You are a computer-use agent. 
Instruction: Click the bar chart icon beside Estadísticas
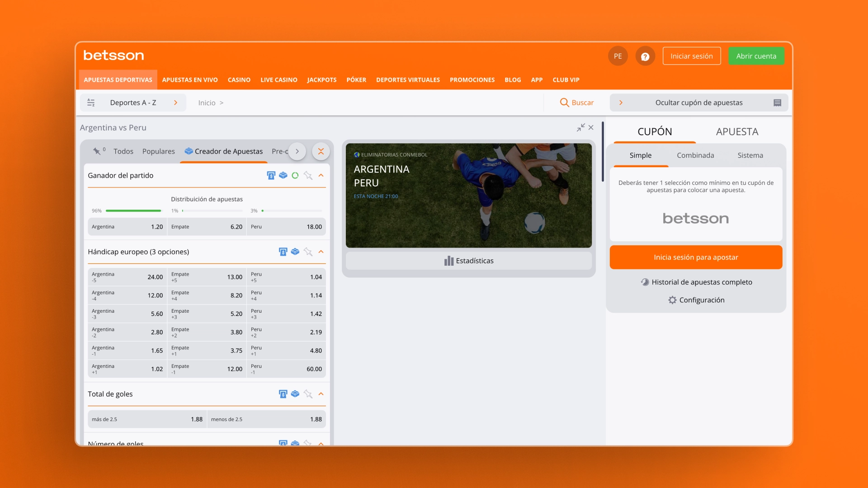448,261
